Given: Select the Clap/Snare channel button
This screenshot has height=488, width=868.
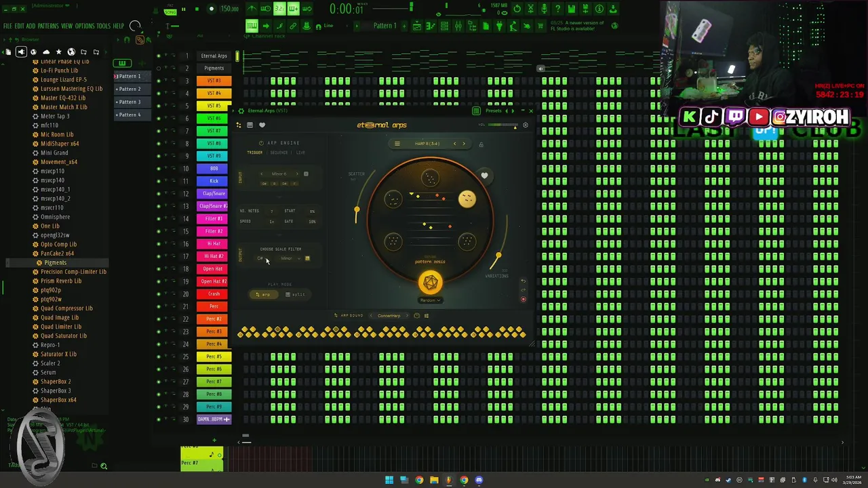Looking at the screenshot, I should 214,193.
